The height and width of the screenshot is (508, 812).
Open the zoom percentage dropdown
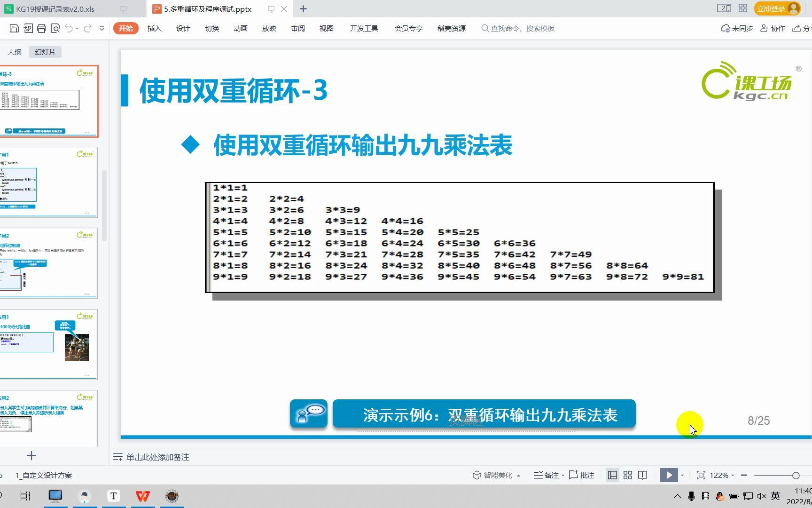click(722, 475)
